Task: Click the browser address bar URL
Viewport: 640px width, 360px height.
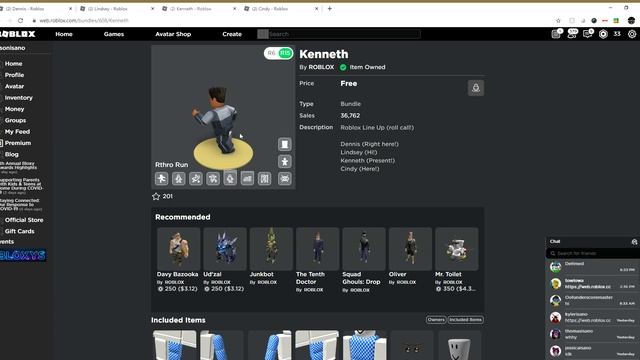Action: [84, 20]
